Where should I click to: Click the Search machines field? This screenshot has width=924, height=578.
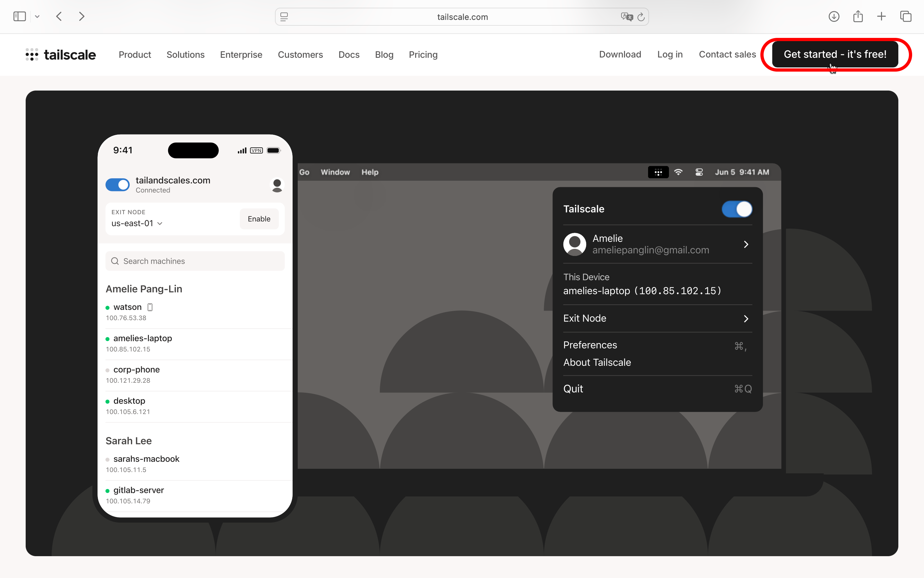[x=195, y=261]
